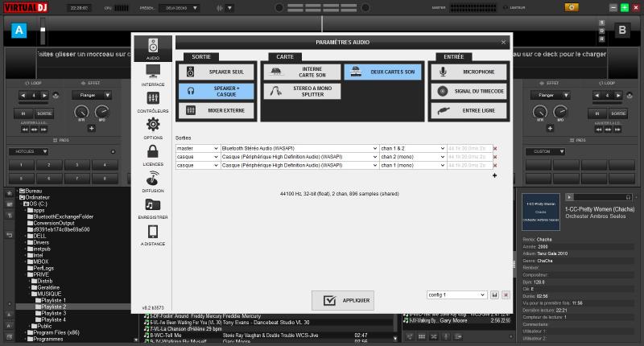This screenshot has height=346, width=644.
Task: Select Microphone input option
Action: 469,72
